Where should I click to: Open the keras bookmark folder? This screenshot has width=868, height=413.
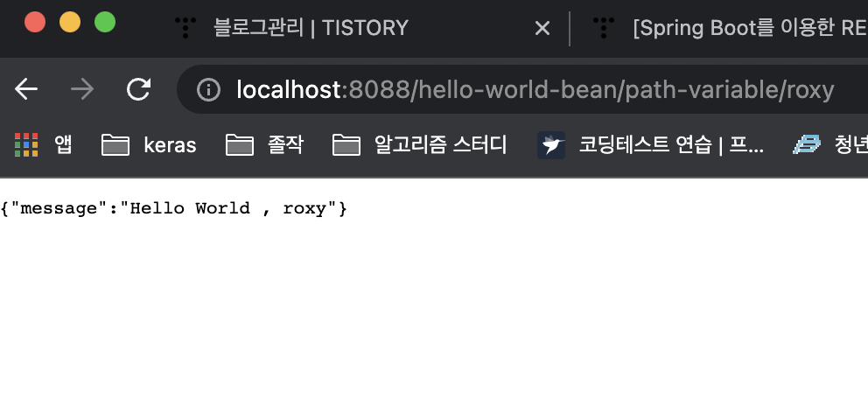[149, 145]
